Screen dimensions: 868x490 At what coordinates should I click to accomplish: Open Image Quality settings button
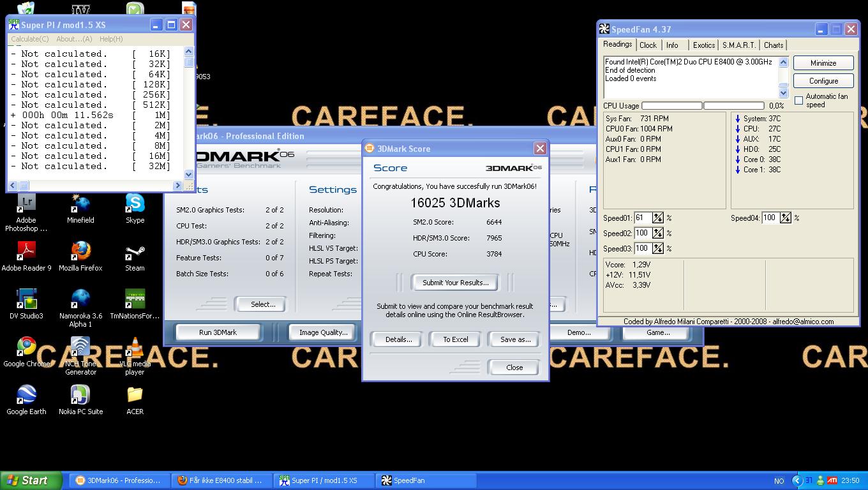pyautogui.click(x=324, y=332)
